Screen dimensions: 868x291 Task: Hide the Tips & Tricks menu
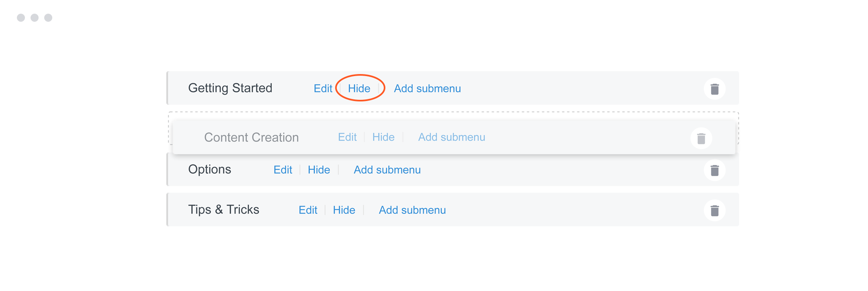click(344, 210)
